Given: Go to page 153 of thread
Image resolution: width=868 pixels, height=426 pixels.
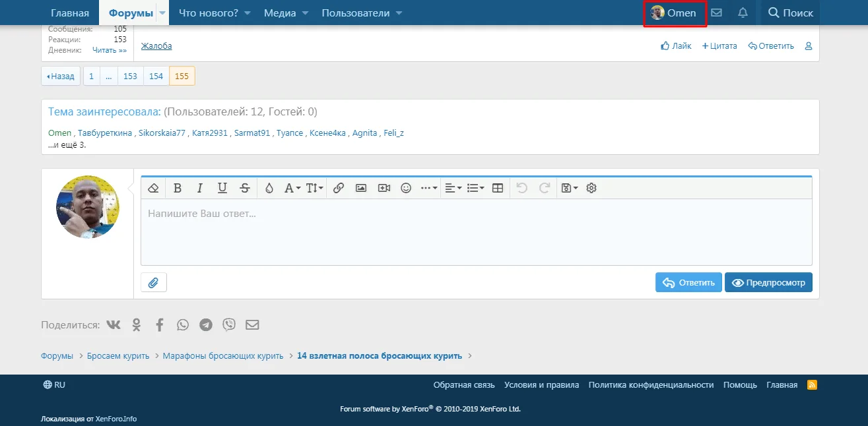Looking at the screenshot, I should tap(131, 76).
